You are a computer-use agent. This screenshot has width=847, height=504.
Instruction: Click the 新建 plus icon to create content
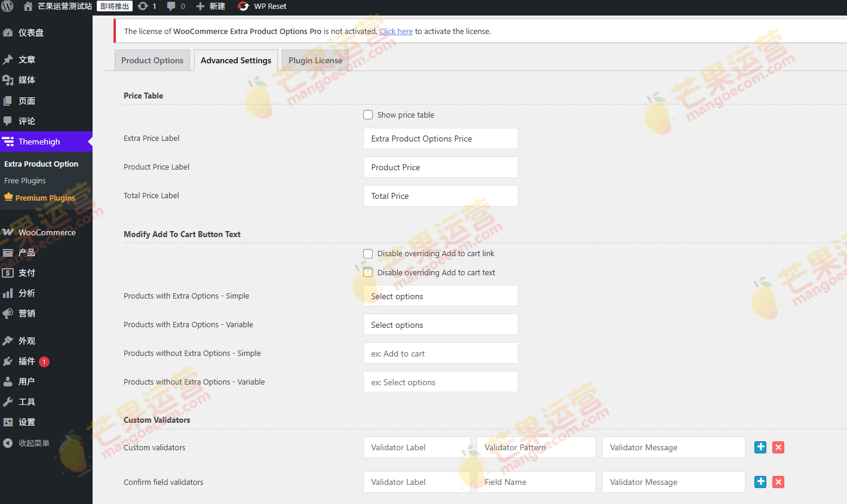click(x=200, y=7)
